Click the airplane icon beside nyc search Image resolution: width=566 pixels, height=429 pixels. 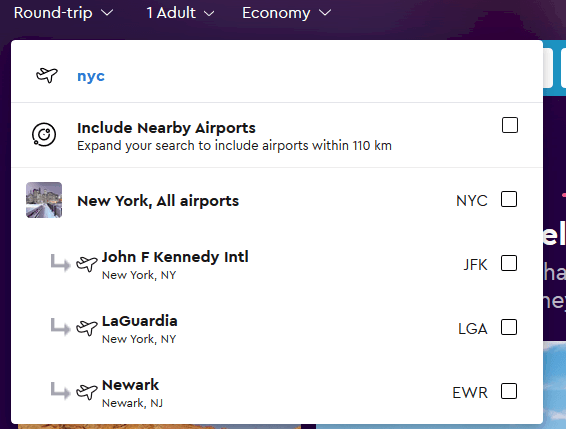pyautogui.click(x=47, y=75)
